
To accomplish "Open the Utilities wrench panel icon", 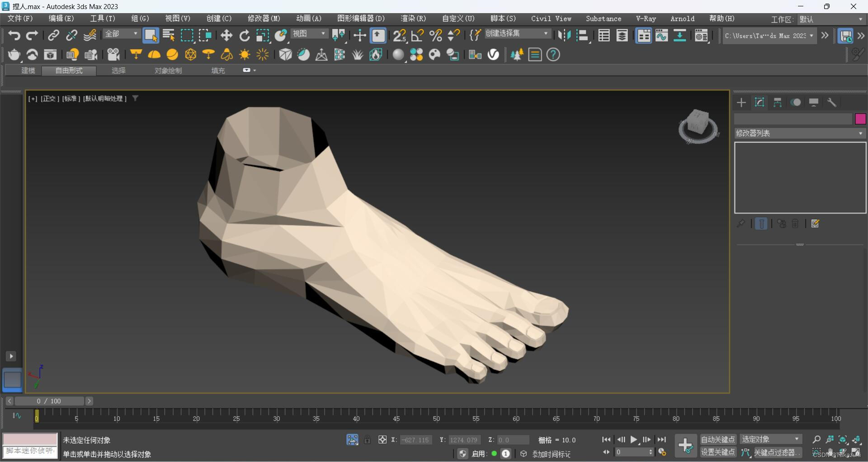I will click(832, 103).
